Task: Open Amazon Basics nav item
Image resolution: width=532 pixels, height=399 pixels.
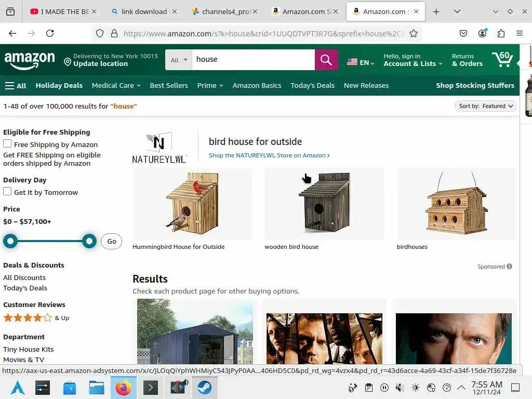Action: [x=257, y=86]
